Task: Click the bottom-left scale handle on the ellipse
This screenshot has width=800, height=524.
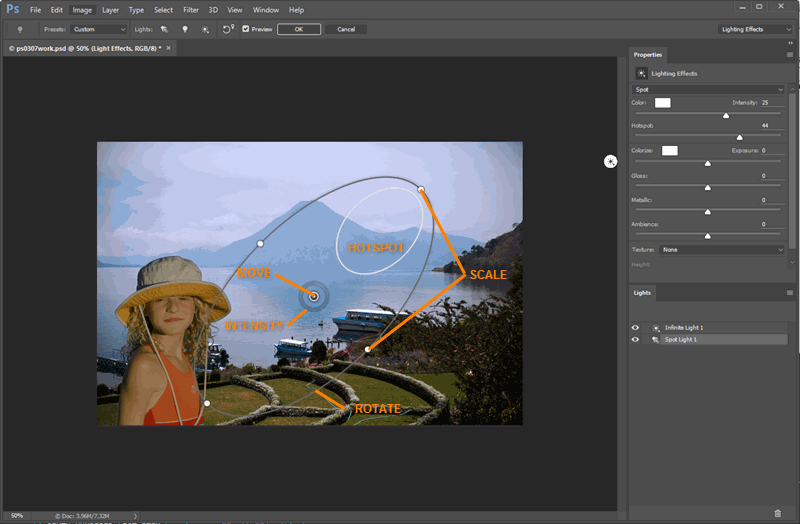Action: tap(207, 403)
